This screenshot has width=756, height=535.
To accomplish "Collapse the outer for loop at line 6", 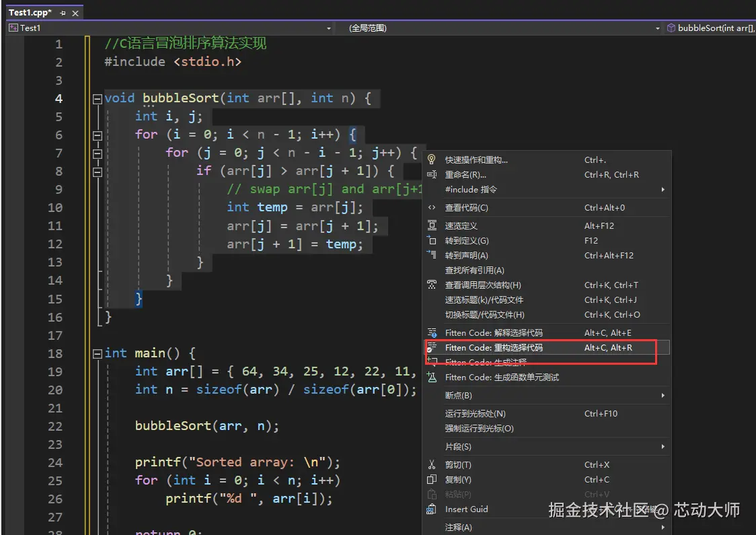I will point(98,135).
